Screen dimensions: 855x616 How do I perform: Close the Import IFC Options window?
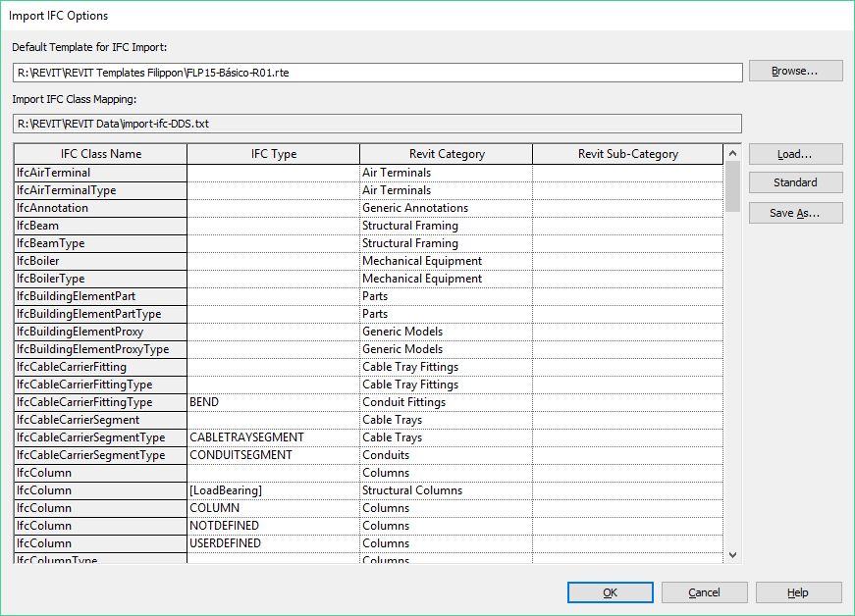(830, 15)
